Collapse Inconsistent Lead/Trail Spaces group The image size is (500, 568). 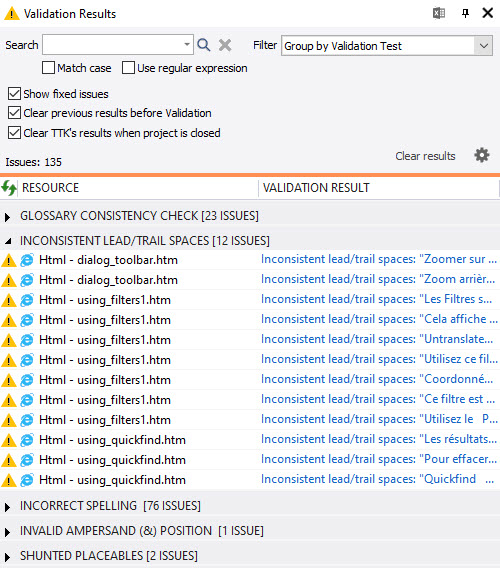click(8, 241)
